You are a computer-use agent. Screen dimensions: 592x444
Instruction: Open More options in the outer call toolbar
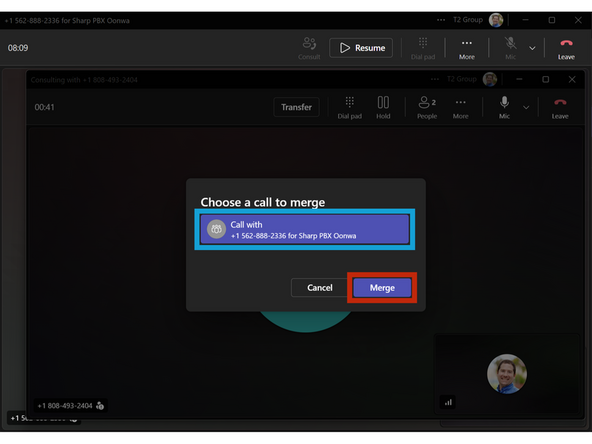[467, 48]
